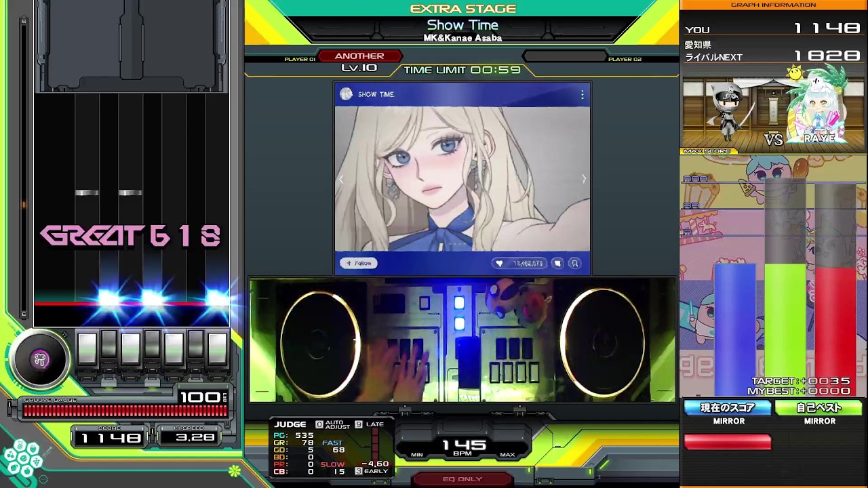This screenshot has height=488, width=868.
Task: Click the SCORE 1148 readout under the gauge
Action: (x=111, y=438)
